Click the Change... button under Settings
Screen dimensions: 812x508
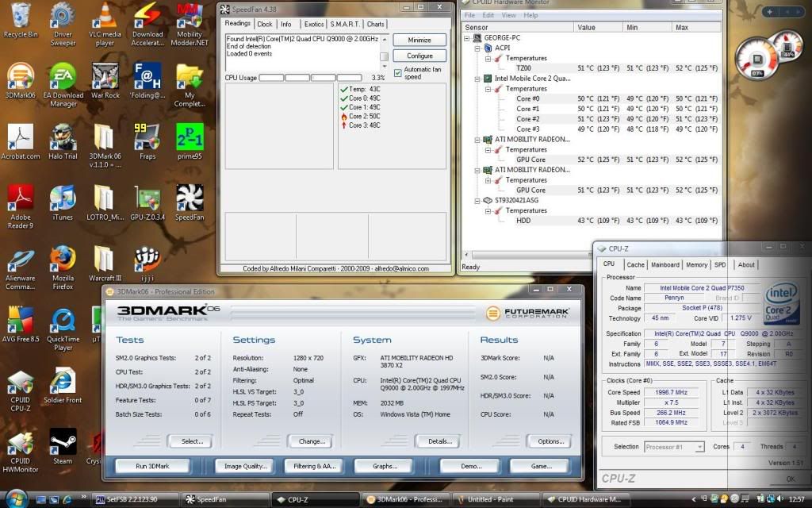(312, 441)
